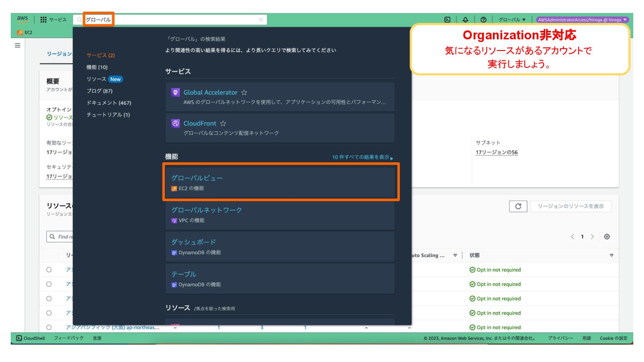The width and height of the screenshot is (644, 362).
Task: Filter results by チュートリアル (1)
Action: [108, 115]
